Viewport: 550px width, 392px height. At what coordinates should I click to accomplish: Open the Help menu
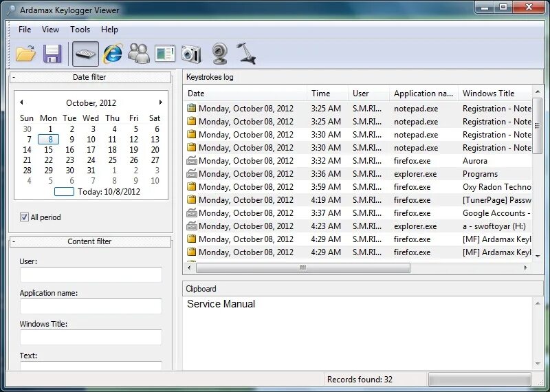click(109, 30)
